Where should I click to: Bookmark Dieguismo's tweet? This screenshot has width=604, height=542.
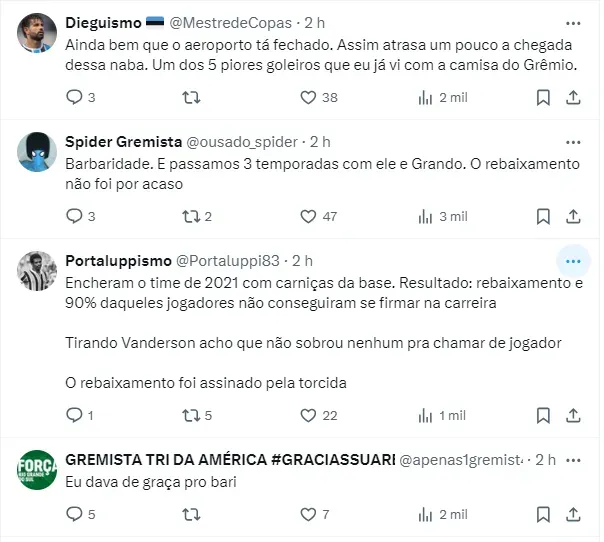(x=542, y=97)
